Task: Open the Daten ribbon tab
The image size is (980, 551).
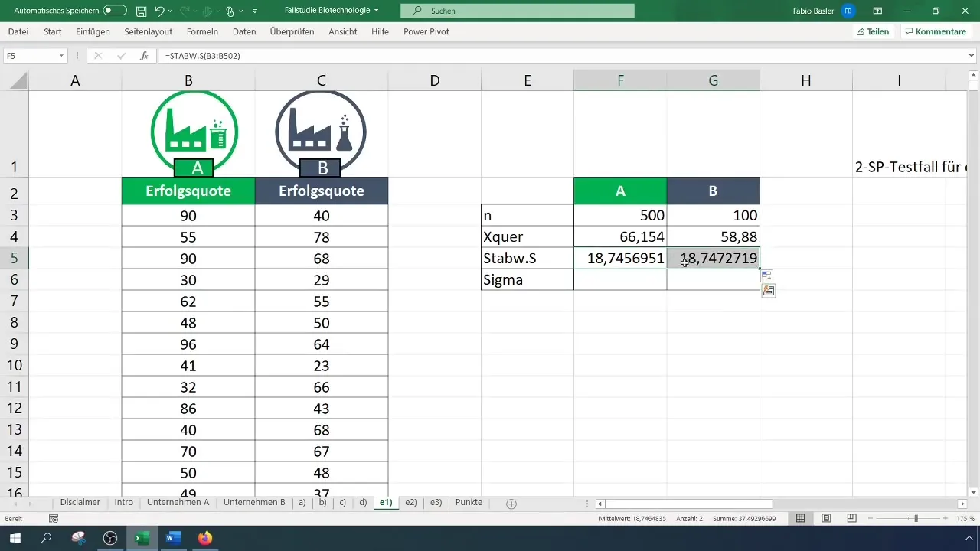Action: (244, 31)
